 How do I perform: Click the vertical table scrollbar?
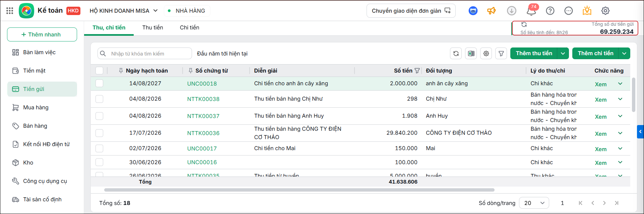633,95
